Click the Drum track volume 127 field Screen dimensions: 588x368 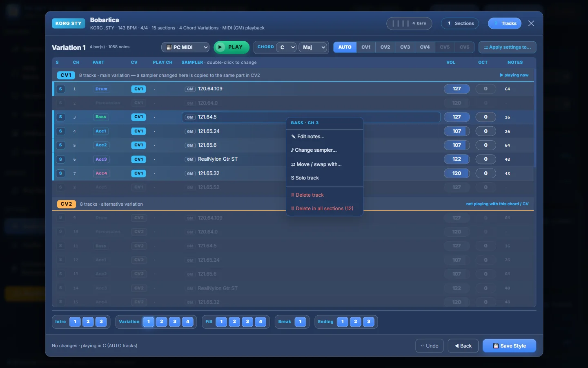pos(457,89)
